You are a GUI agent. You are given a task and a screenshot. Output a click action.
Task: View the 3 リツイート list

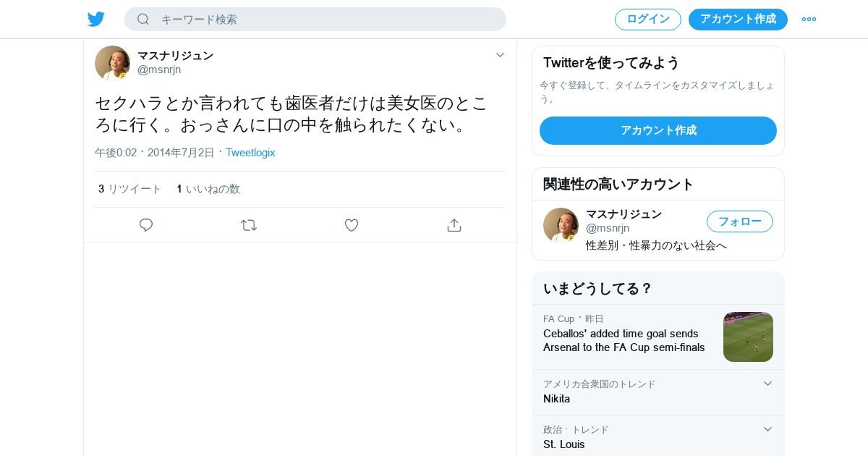130,189
